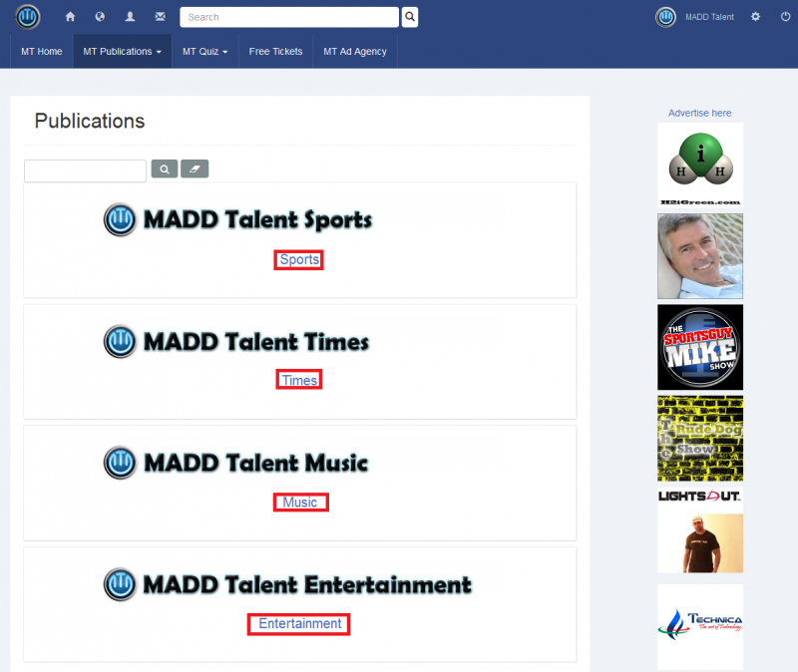Open the user profile icon
The image size is (798, 672).
(x=131, y=17)
